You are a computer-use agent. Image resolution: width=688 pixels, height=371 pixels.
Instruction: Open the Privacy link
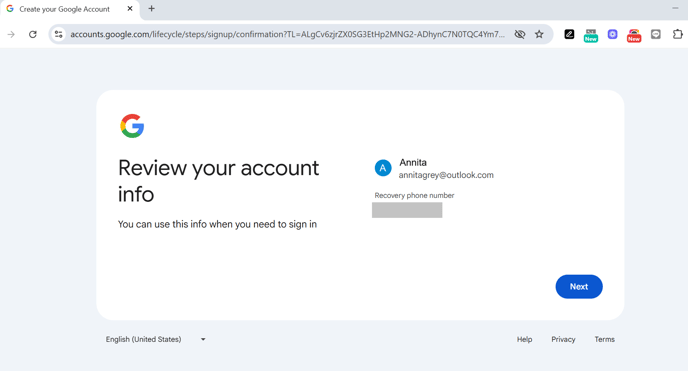(x=563, y=339)
